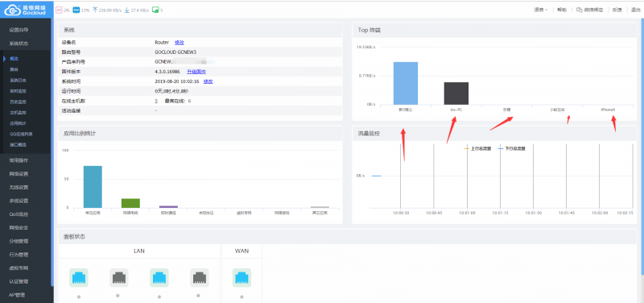The height and width of the screenshot is (303, 644).
Task: Click the online host count link 5
Action: pyautogui.click(x=156, y=101)
